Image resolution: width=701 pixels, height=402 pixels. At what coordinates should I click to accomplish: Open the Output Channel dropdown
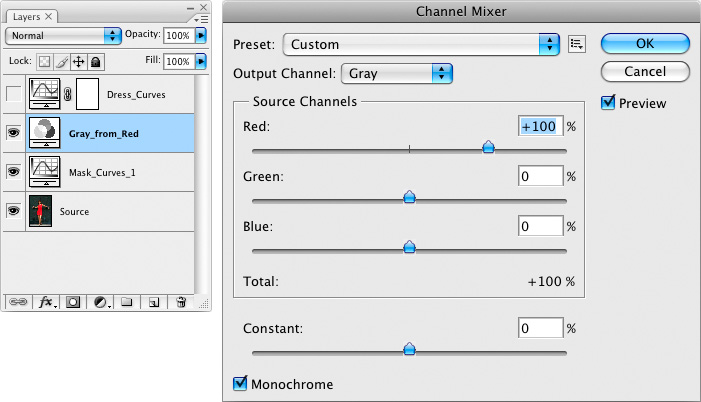pyautogui.click(x=442, y=74)
